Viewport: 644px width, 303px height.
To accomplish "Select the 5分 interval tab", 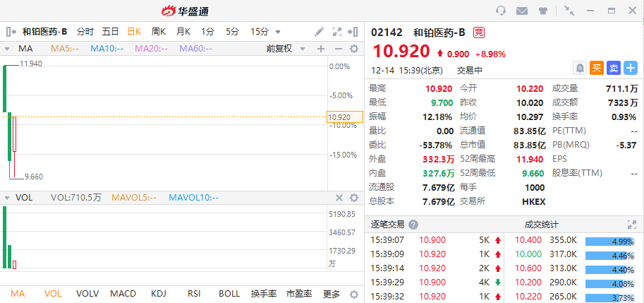I will [x=232, y=32].
